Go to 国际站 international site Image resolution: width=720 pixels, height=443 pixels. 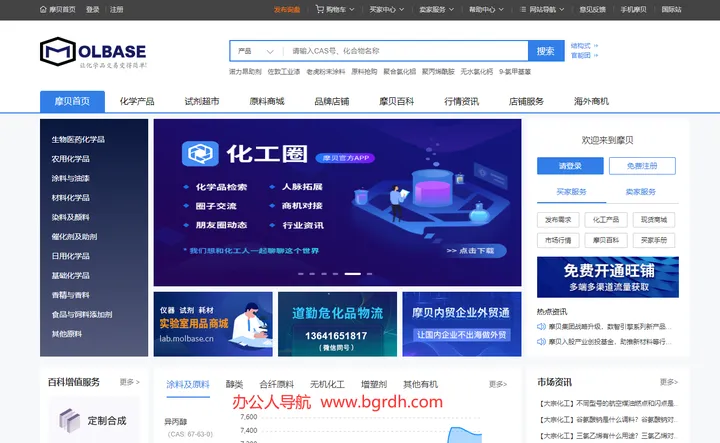tap(671, 9)
